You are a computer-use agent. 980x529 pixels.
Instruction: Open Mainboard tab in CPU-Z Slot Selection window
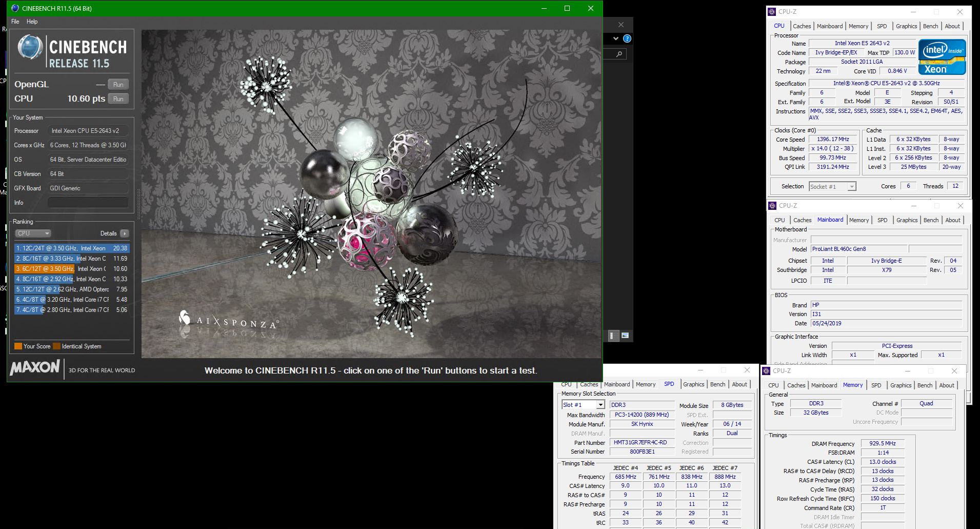pyautogui.click(x=617, y=384)
